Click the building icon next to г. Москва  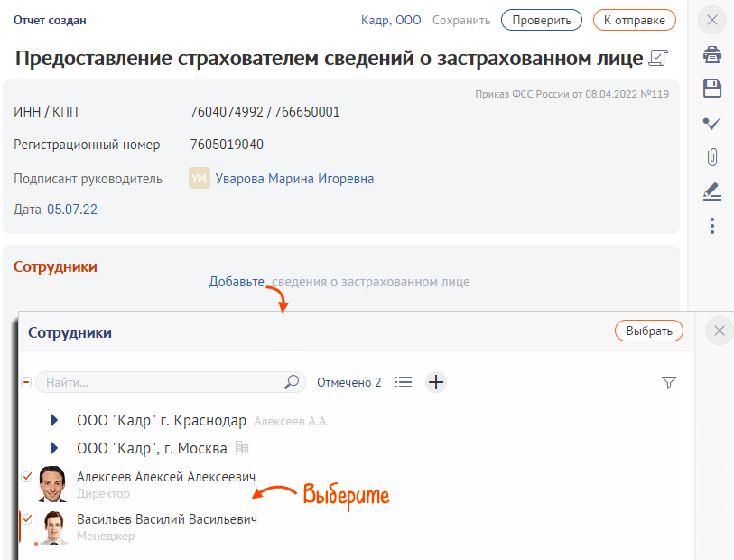242,448
